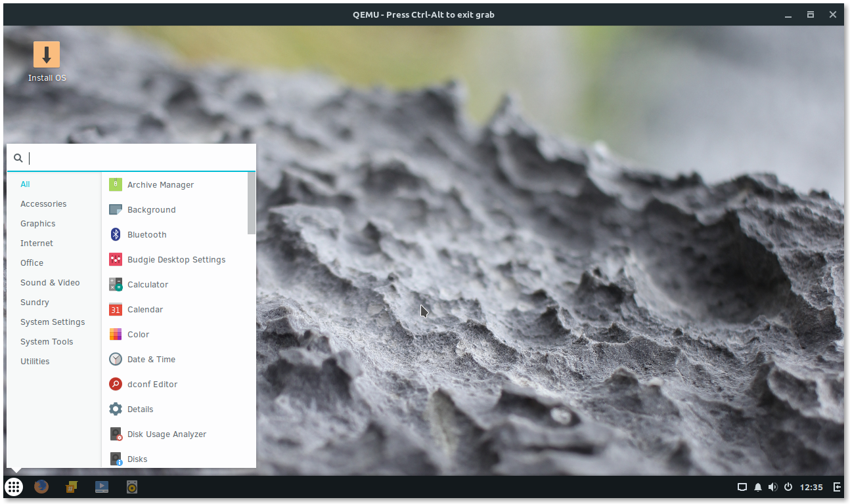Click the Calculator label text

tap(148, 285)
